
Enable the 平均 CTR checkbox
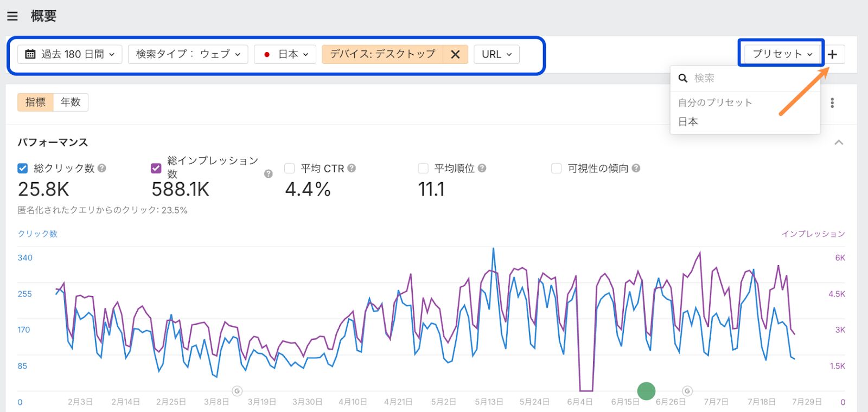290,169
